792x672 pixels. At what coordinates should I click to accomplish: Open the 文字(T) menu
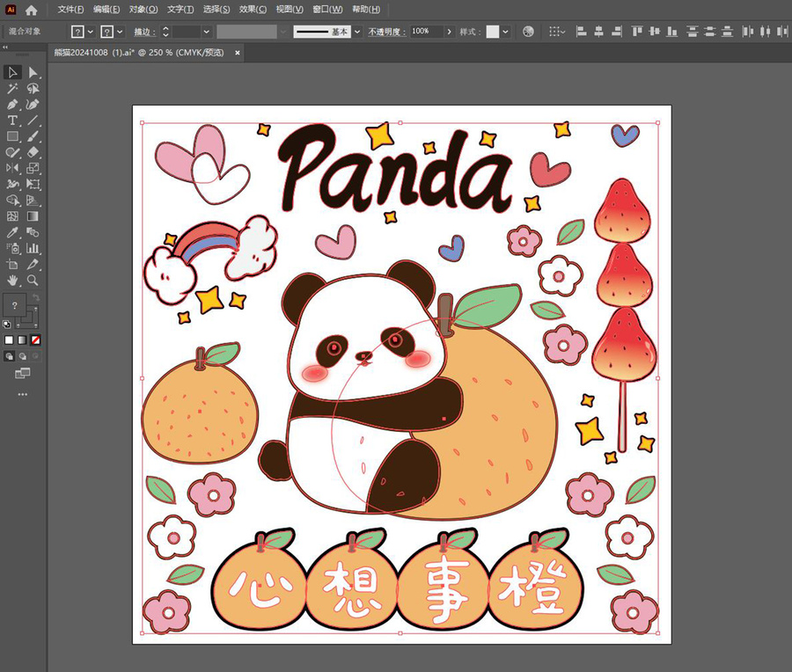180,9
